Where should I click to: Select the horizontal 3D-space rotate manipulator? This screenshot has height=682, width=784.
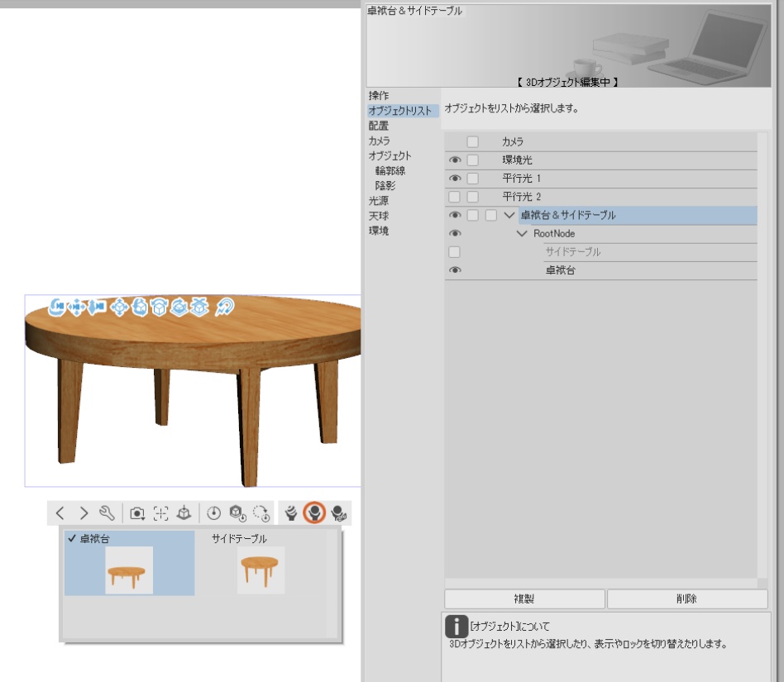179,307
